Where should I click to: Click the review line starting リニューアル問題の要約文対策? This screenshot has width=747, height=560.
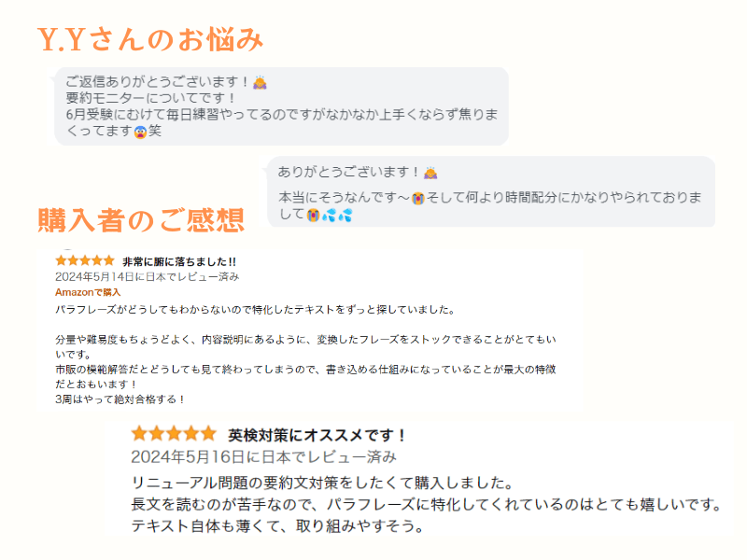click(322, 483)
